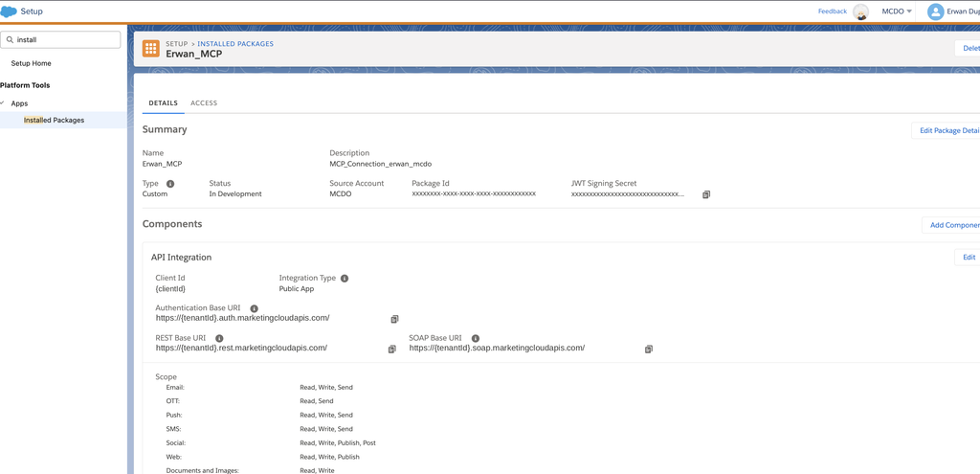980x474 pixels.
Task: Click the API Integration heading
Action: (x=181, y=257)
